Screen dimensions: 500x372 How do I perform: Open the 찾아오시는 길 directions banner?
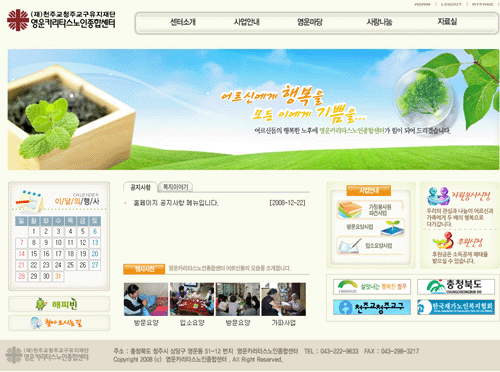click(x=59, y=323)
